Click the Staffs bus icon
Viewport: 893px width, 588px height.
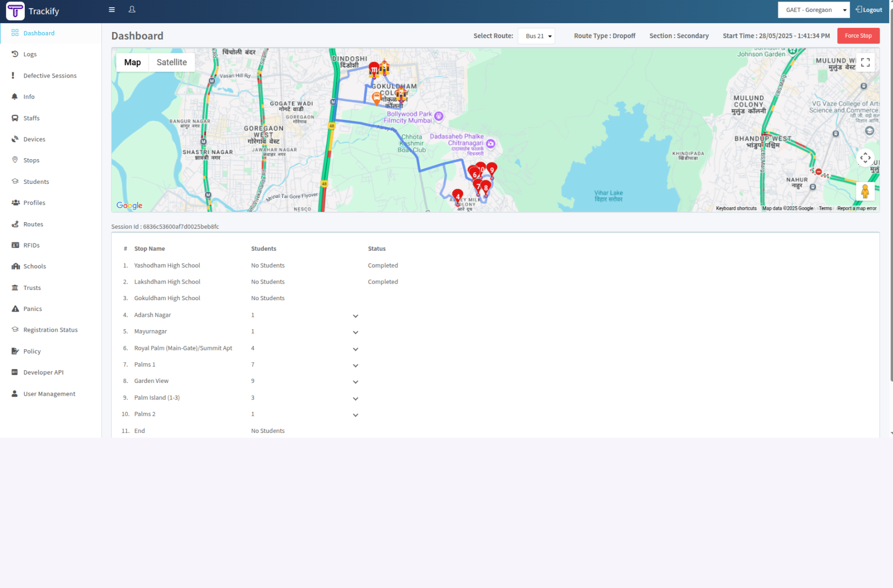15,118
